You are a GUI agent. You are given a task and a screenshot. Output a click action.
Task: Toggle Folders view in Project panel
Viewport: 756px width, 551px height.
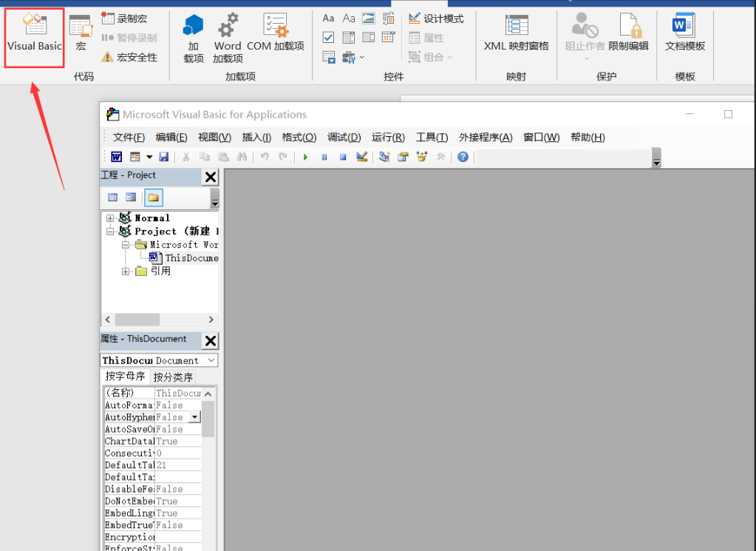[153, 197]
